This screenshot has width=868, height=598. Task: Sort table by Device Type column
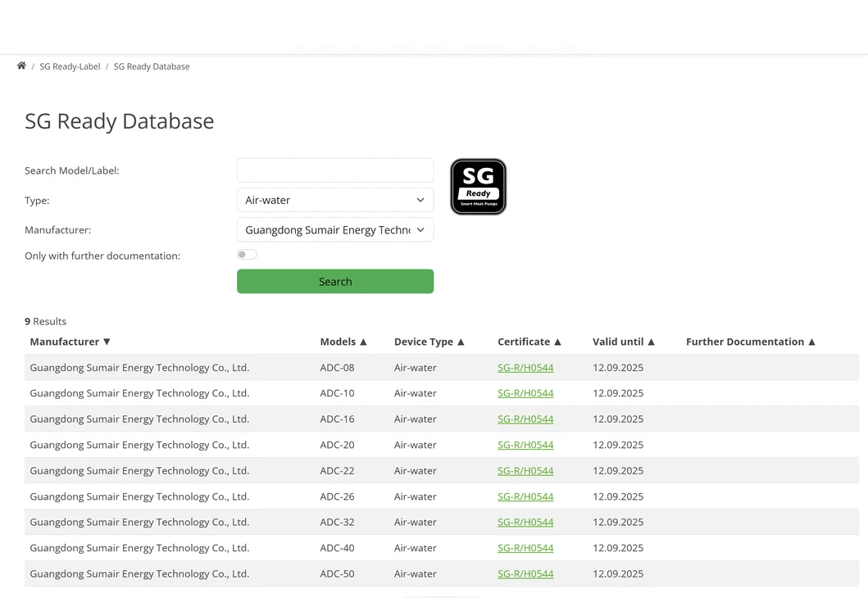click(x=429, y=342)
